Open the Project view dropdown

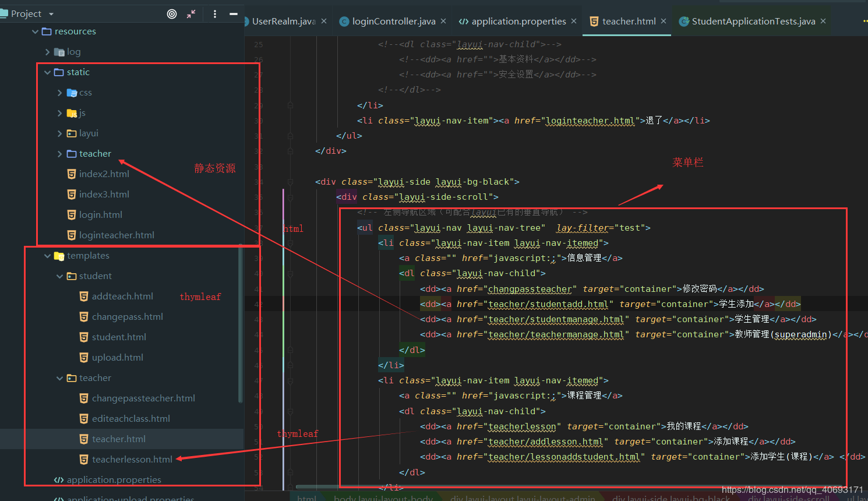pos(51,14)
